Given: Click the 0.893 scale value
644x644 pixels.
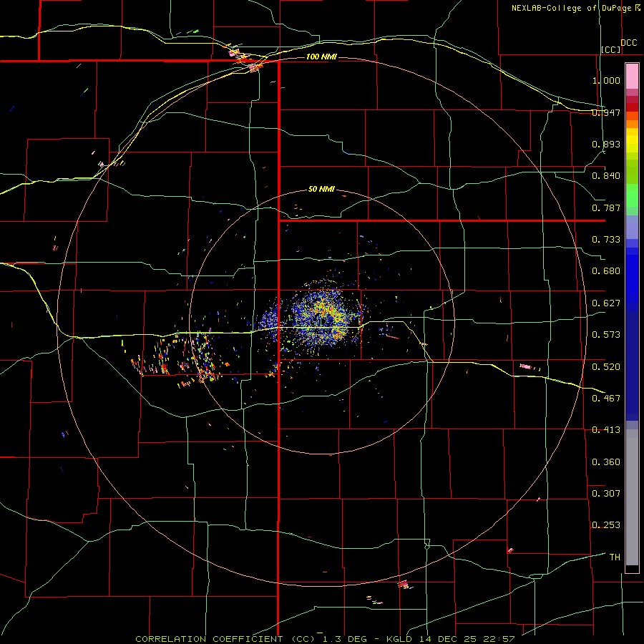Looking at the screenshot, I should coord(606,144).
